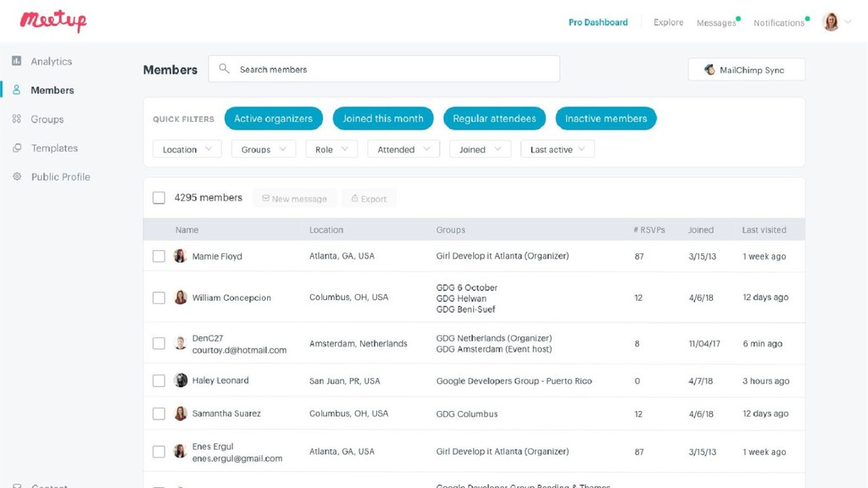
Task: Expand the Location filter dropdown
Action: 186,150
